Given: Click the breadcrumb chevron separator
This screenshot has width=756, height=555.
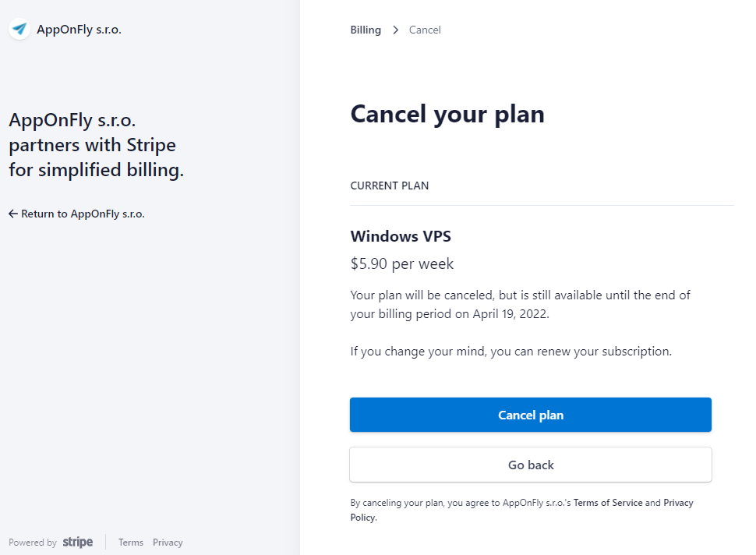Looking at the screenshot, I should 395,30.
